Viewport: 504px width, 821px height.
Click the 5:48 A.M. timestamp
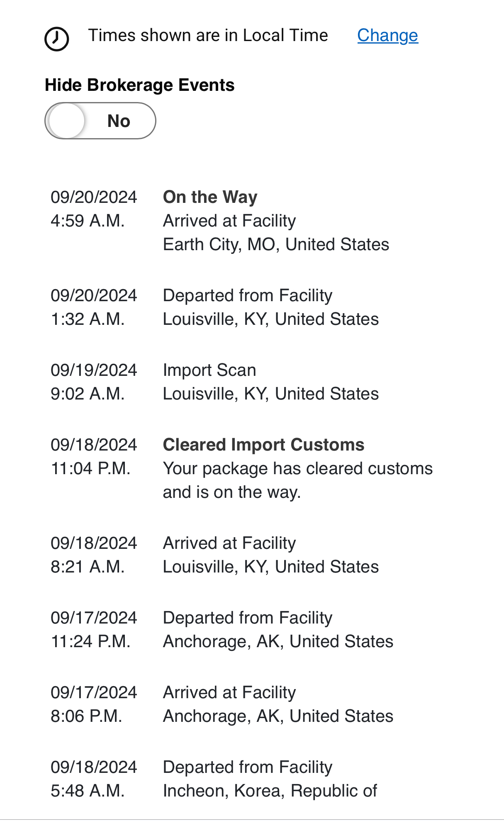pos(88,791)
